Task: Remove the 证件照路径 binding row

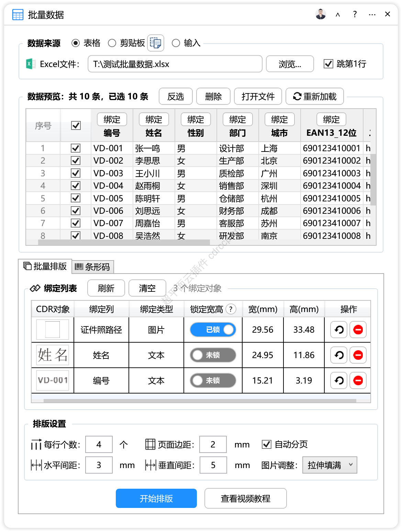Action: [358, 330]
